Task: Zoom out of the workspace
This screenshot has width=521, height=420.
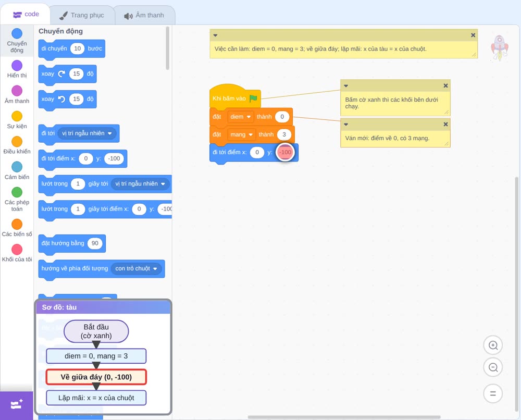Action: click(x=493, y=367)
